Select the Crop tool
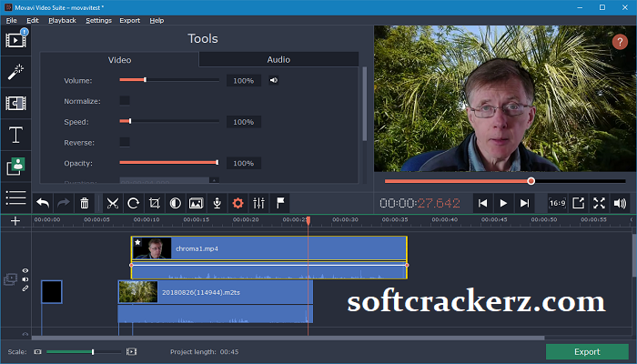The height and width of the screenshot is (364, 637). click(155, 203)
